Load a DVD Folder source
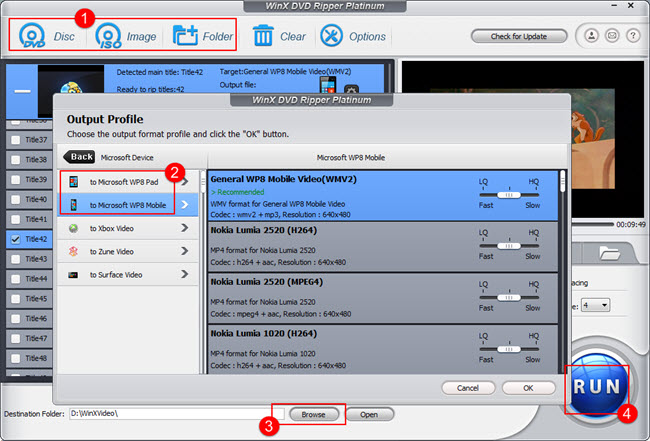The image size is (650, 441). 203,36
